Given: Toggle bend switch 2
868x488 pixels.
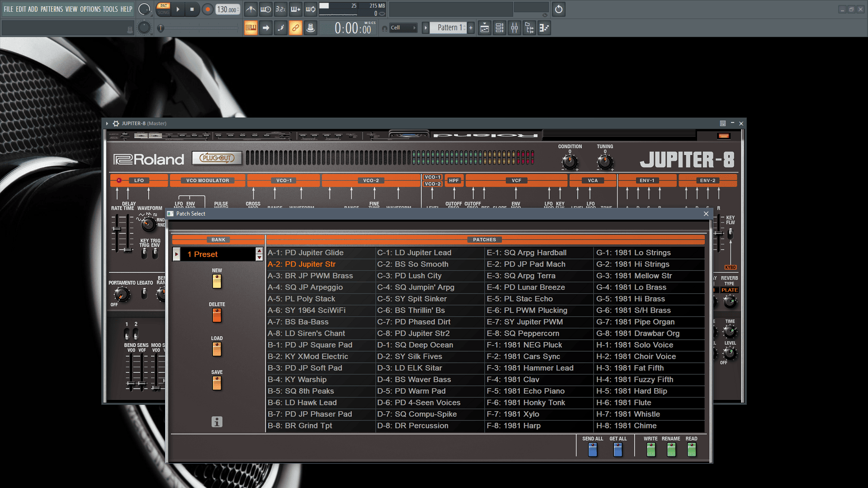Looking at the screenshot, I should click(136, 334).
